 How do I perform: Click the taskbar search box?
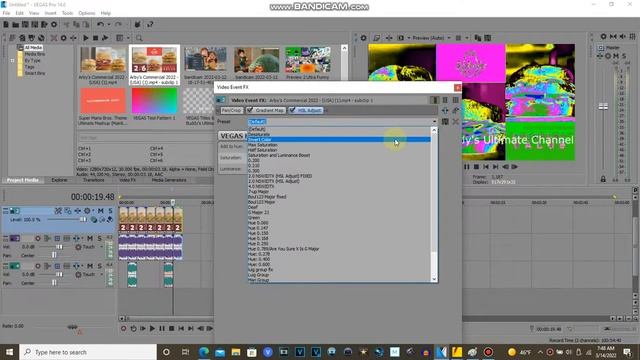[88, 352]
